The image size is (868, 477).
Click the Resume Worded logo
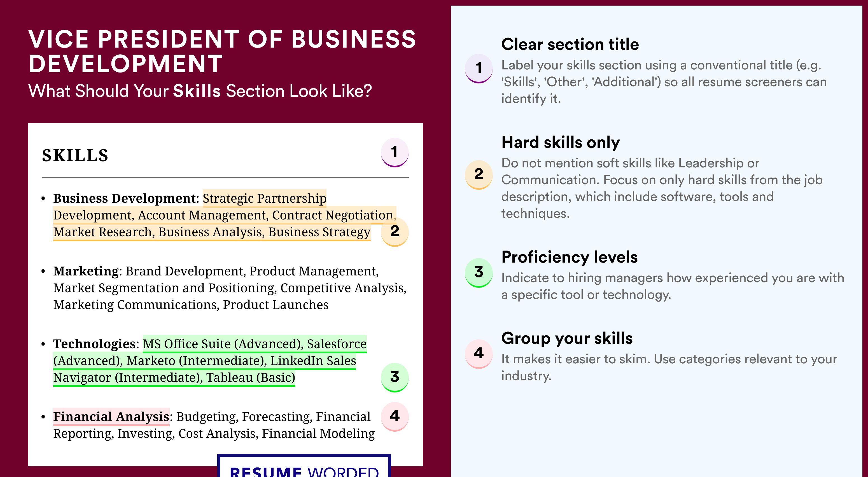[x=304, y=467]
